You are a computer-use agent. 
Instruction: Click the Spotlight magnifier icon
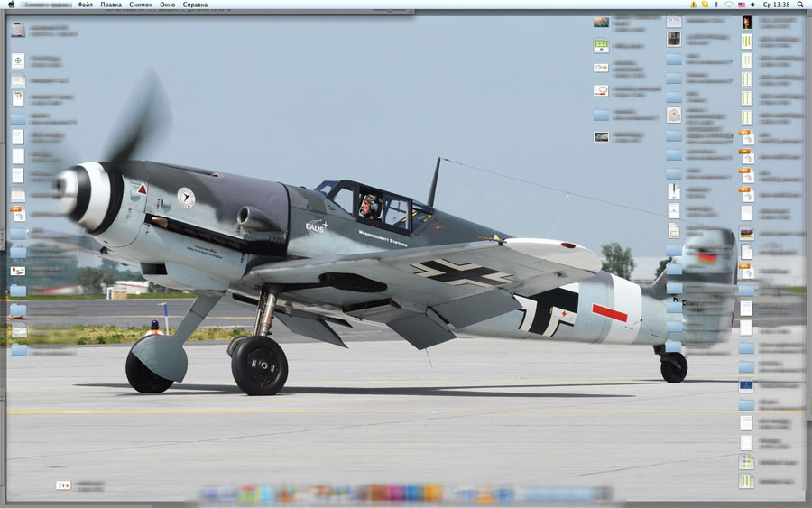(x=799, y=5)
